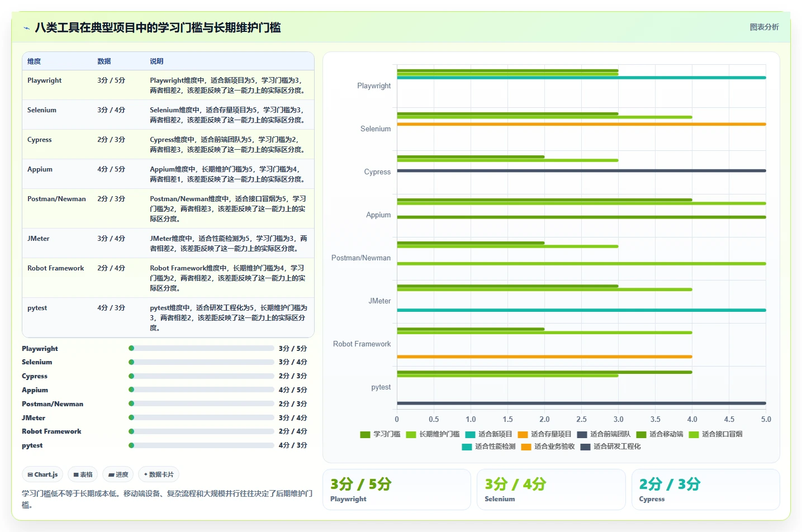Click the Robot Framework progress bar
The width and height of the screenshot is (802, 532).
(x=201, y=431)
